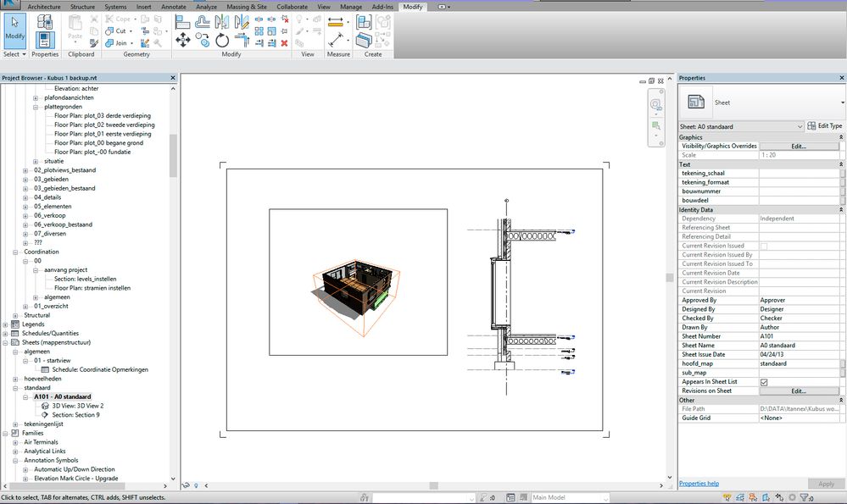Expand 02_plotviews_bestaand tree node

25,170
